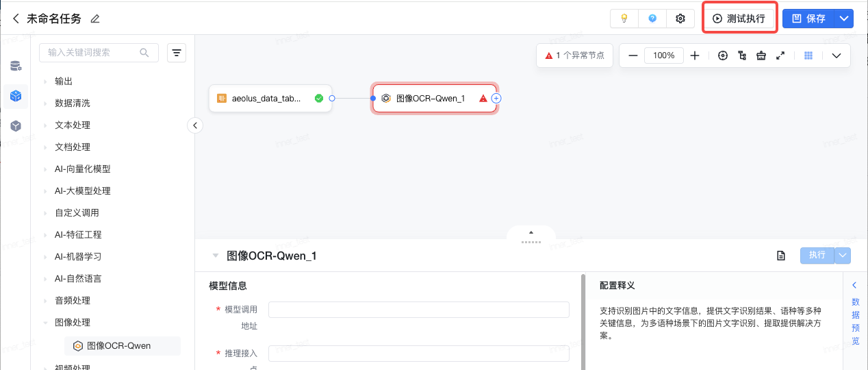Click the 推理接入点 input field
Screen dimensions: 868x370
point(418,354)
